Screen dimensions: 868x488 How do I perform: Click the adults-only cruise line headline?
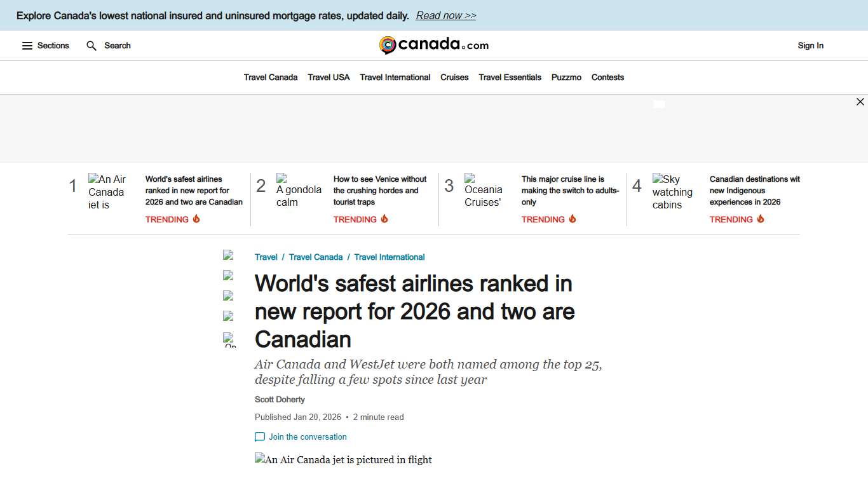coord(569,190)
